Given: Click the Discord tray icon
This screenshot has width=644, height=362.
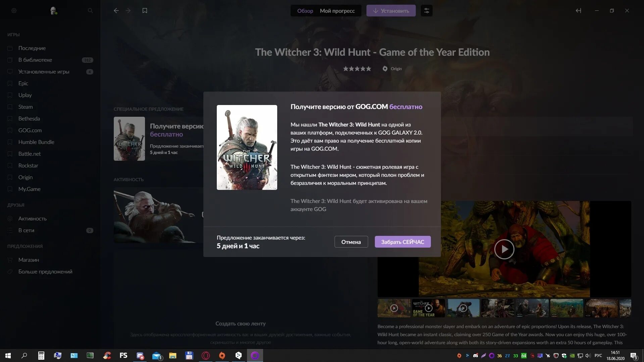Looking at the screenshot, I should (476, 356).
